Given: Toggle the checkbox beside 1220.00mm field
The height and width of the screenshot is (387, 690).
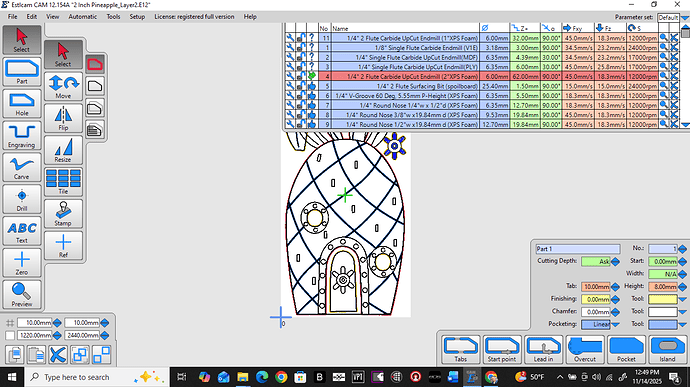Looking at the screenshot, I should [10, 335].
